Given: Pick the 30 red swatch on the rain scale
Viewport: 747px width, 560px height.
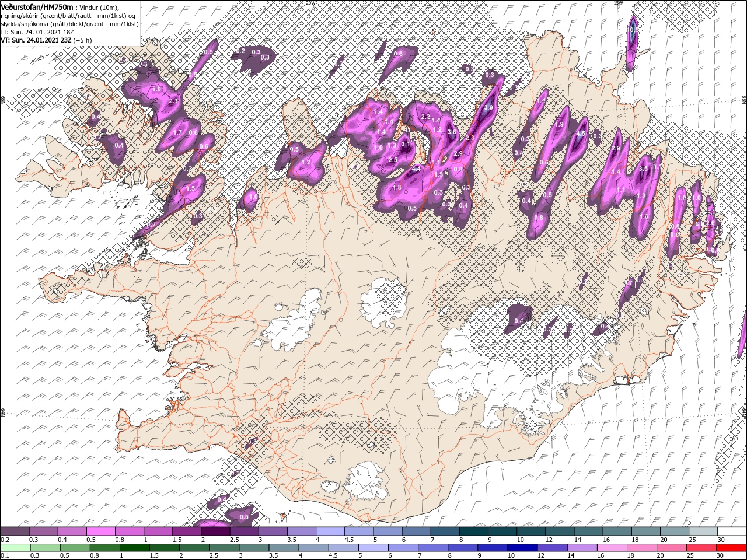Looking at the screenshot, I should (731, 547).
